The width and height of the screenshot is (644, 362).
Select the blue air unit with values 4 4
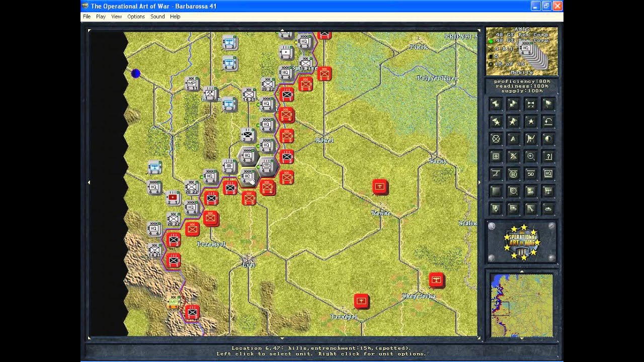coord(230,64)
